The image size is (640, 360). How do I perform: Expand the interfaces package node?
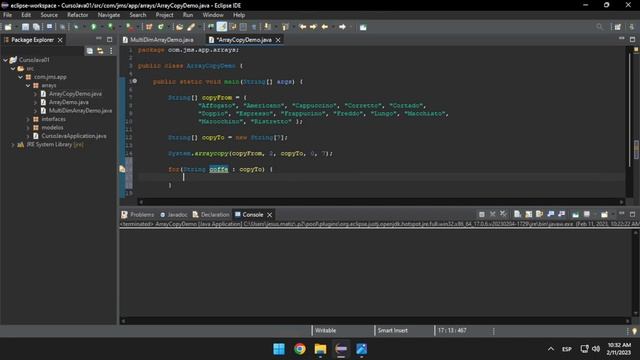click(x=28, y=119)
